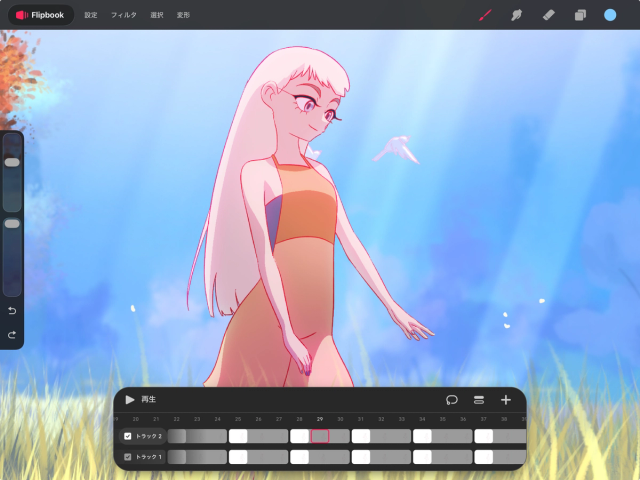
Task: Open the light blue color swatch
Action: pyautogui.click(x=610, y=15)
